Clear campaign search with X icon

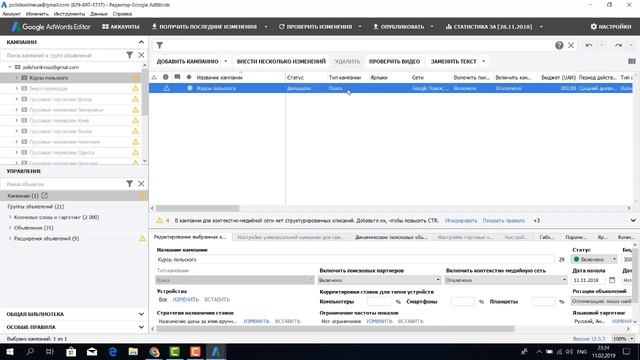pos(141,55)
